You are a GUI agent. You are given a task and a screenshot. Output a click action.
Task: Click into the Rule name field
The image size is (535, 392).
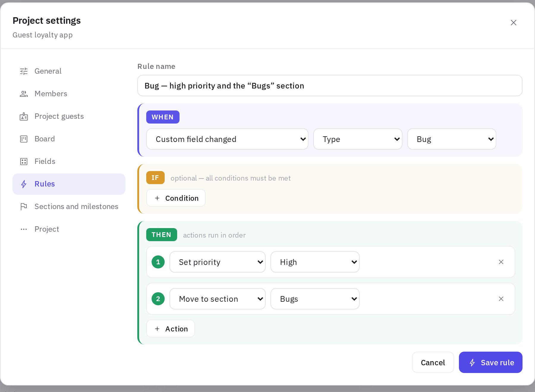330,86
